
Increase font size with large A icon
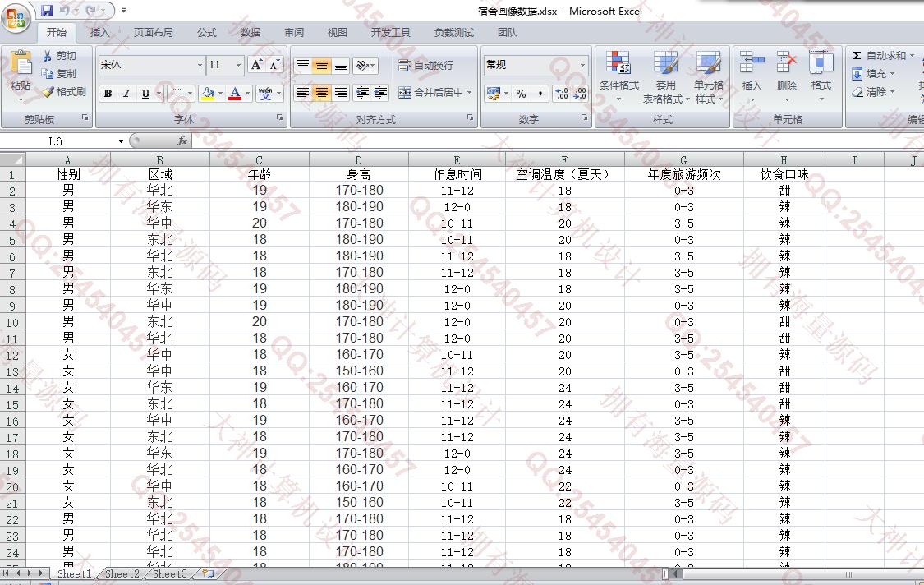tap(255, 64)
